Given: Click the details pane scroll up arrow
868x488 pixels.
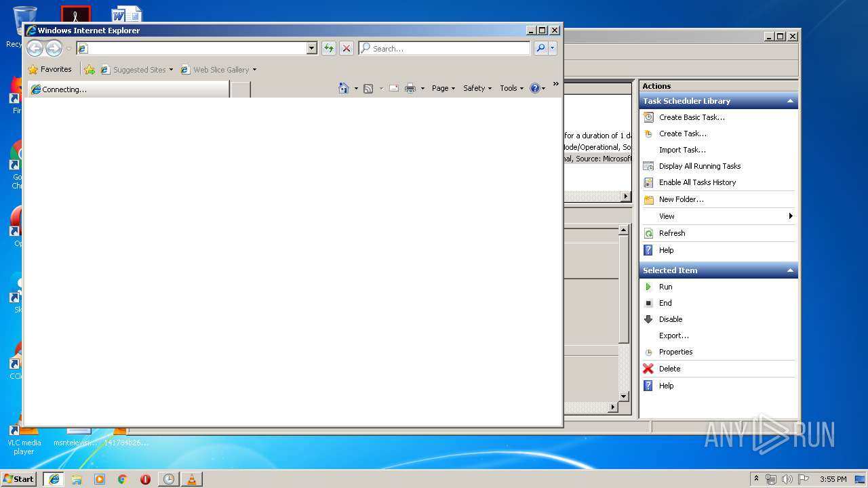Looking at the screenshot, I should [x=624, y=230].
